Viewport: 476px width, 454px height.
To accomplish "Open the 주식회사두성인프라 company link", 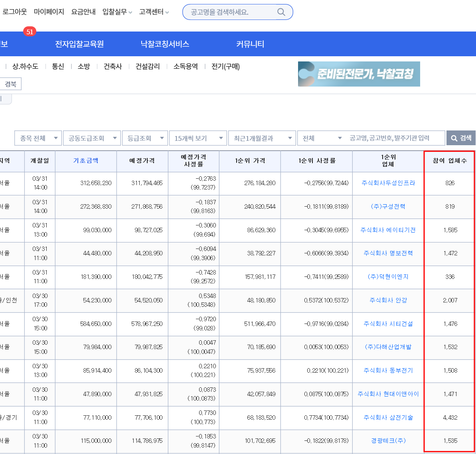I will (388, 183).
